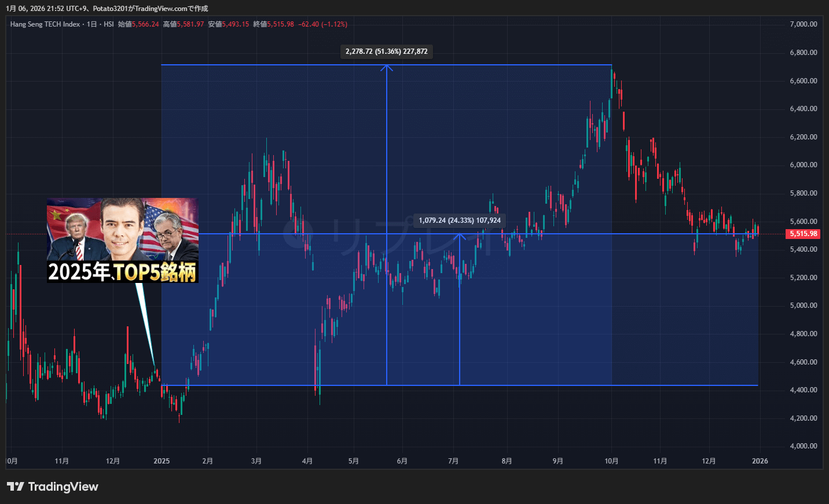The width and height of the screenshot is (829, 504).
Task: Open the Potato3201 TradingView.com attribution text
Action: (151, 9)
